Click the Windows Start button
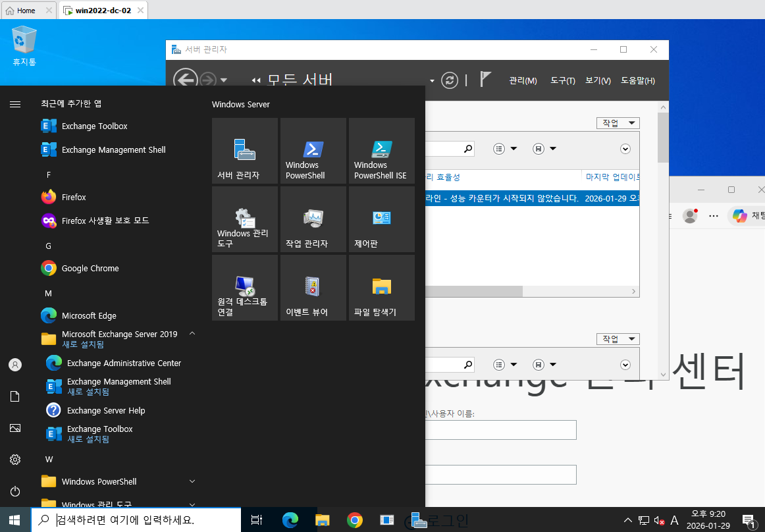 [14, 520]
